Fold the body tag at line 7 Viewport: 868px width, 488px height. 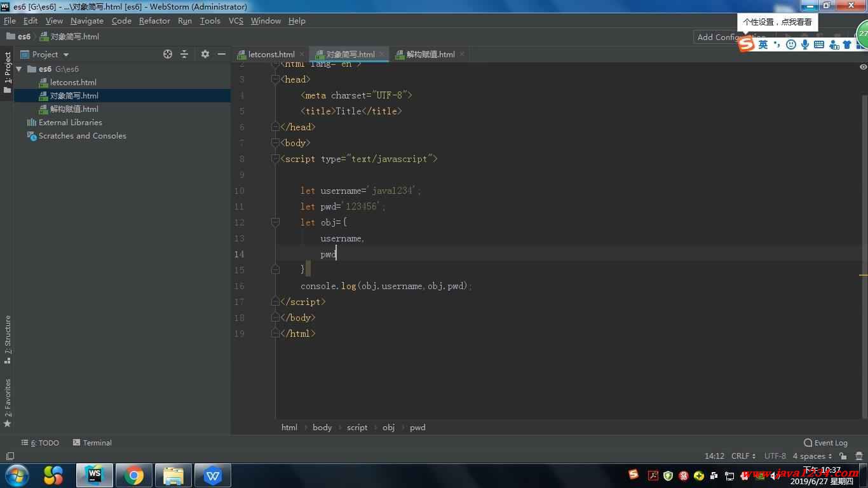(275, 143)
